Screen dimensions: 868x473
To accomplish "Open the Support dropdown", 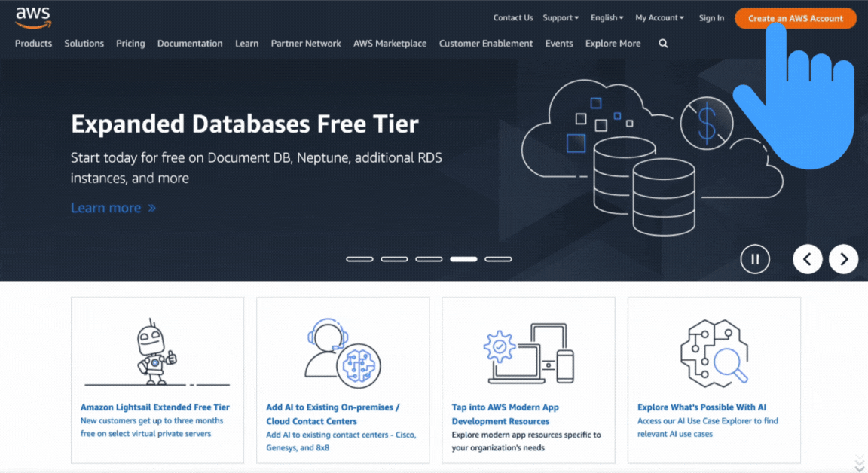I will pyautogui.click(x=560, y=17).
